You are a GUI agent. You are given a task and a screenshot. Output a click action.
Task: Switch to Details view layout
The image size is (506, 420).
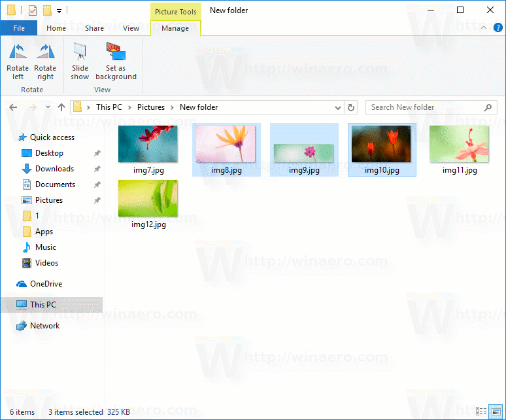pos(481,411)
